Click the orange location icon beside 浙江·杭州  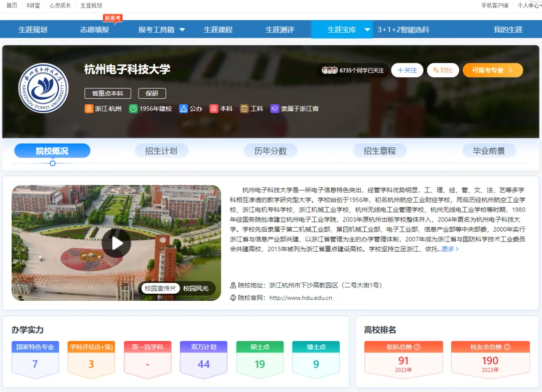pyautogui.click(x=89, y=109)
